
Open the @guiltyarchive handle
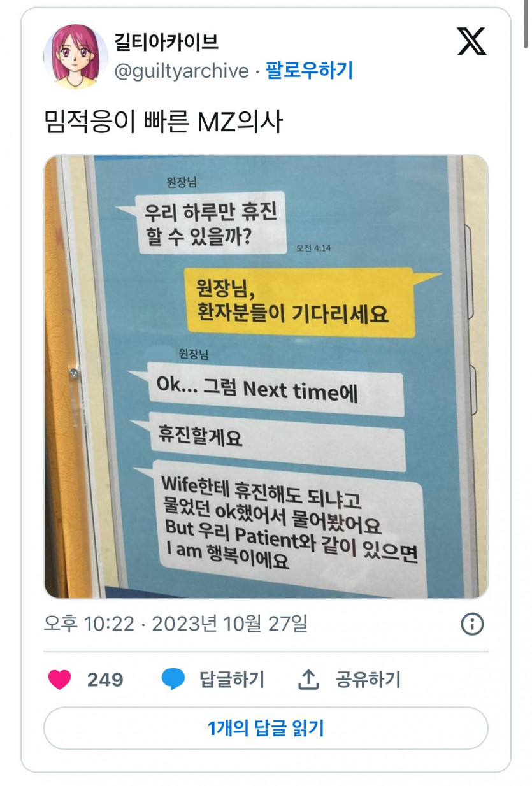tap(182, 71)
